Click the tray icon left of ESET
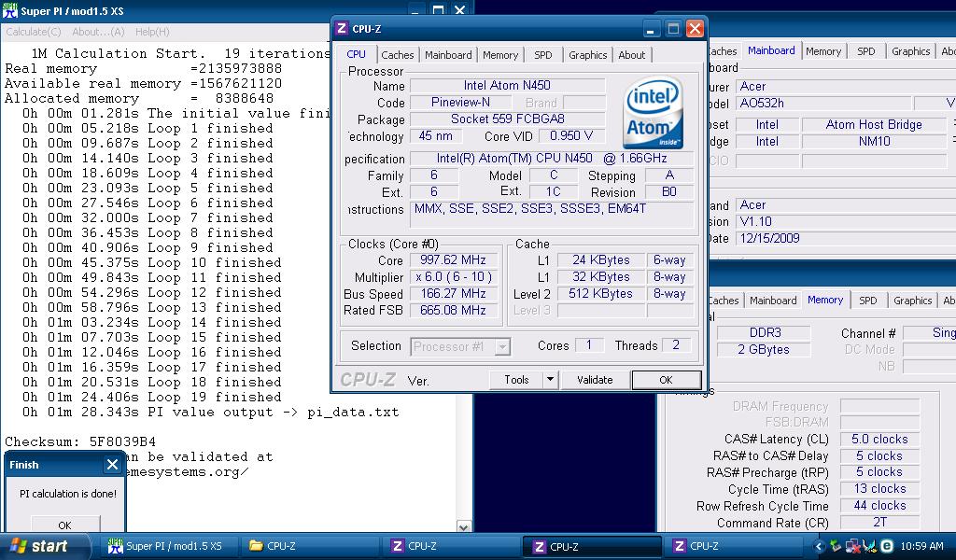This screenshot has height=560, width=956. point(870,546)
